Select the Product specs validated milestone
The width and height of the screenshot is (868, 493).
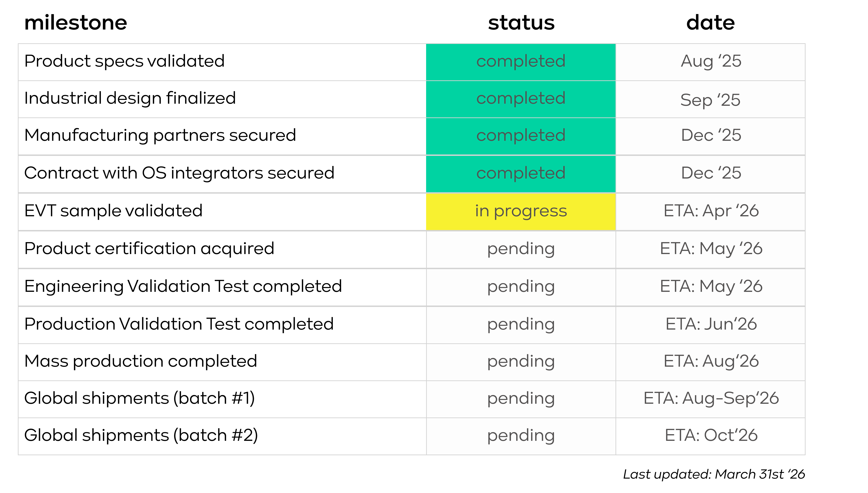(x=124, y=61)
